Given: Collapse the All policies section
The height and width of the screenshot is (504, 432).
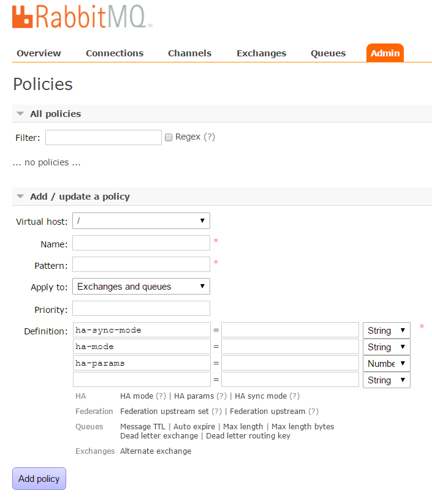Looking at the screenshot, I should point(20,114).
